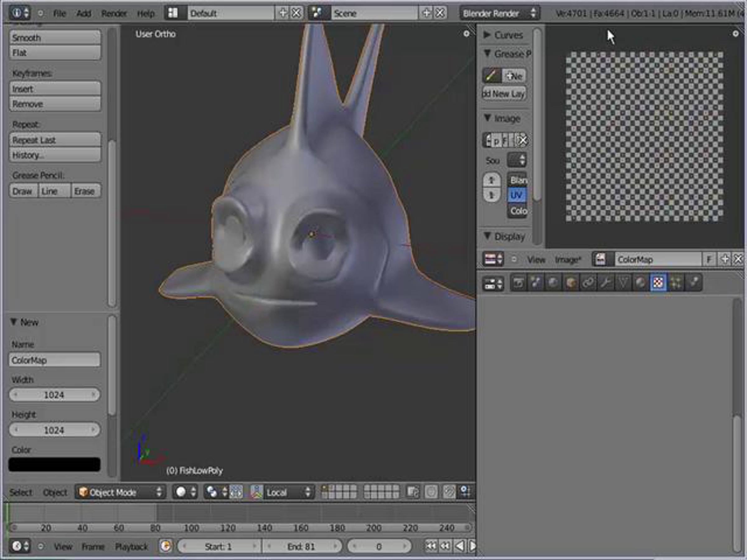Click the black Color swatch

(54, 464)
